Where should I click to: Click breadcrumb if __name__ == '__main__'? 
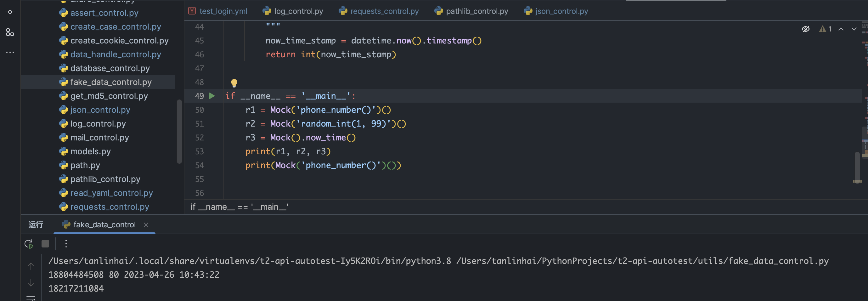pyautogui.click(x=239, y=207)
